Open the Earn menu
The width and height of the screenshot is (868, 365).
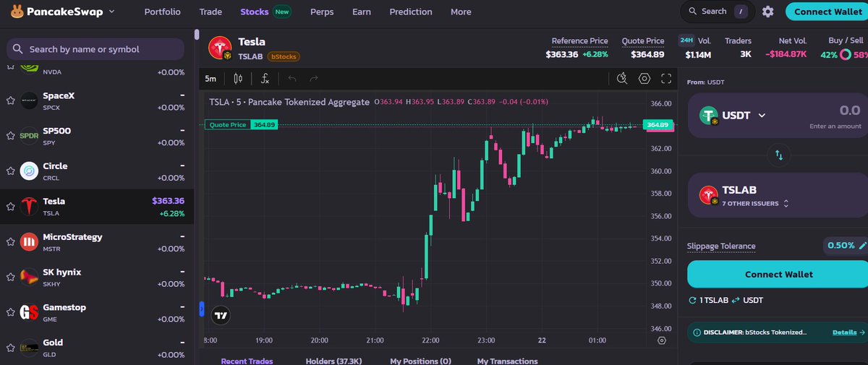pyautogui.click(x=362, y=12)
